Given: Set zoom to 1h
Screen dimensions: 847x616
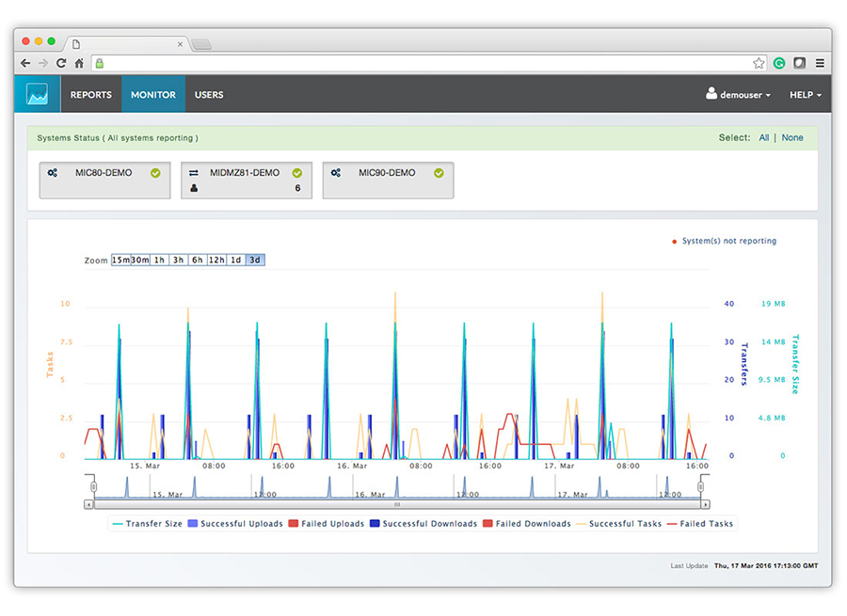Looking at the screenshot, I should 159,260.
